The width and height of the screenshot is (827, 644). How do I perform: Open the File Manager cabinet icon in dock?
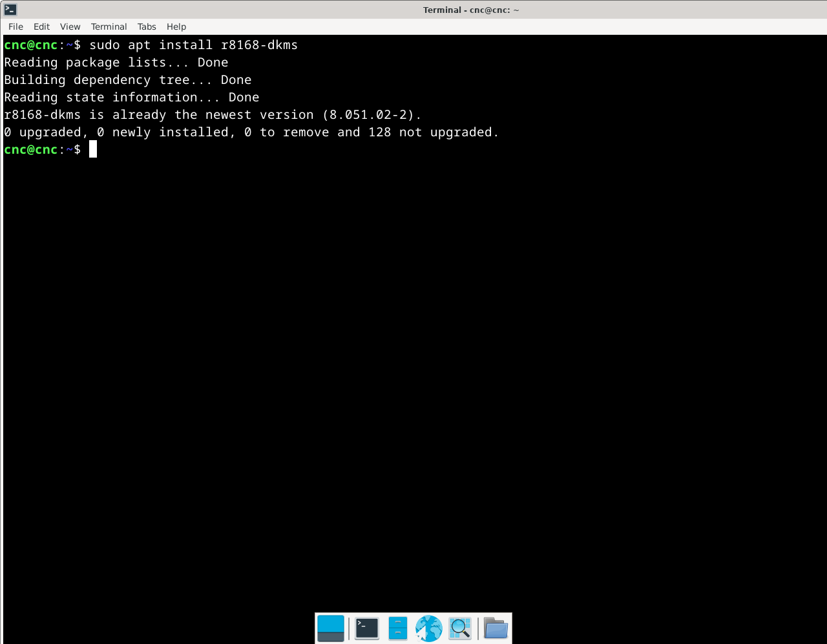[x=398, y=628]
